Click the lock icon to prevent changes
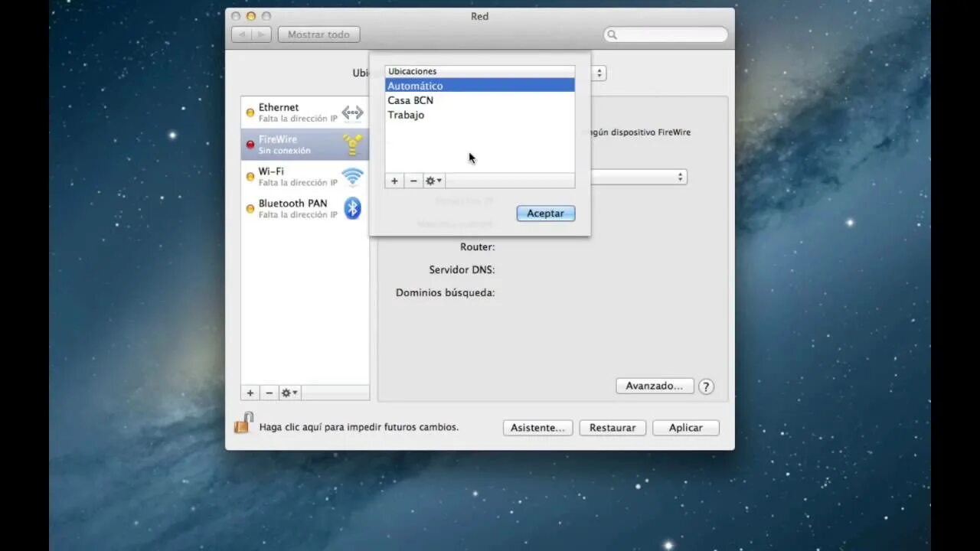The width and height of the screenshot is (980, 551). pos(243,422)
